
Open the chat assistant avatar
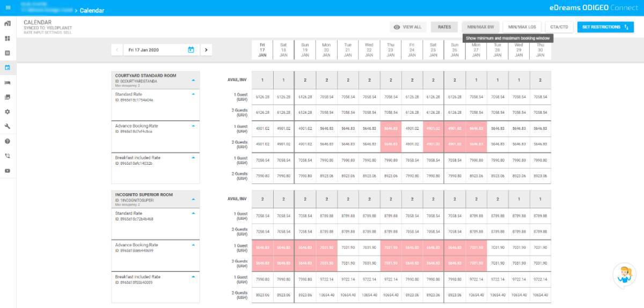click(x=624, y=275)
